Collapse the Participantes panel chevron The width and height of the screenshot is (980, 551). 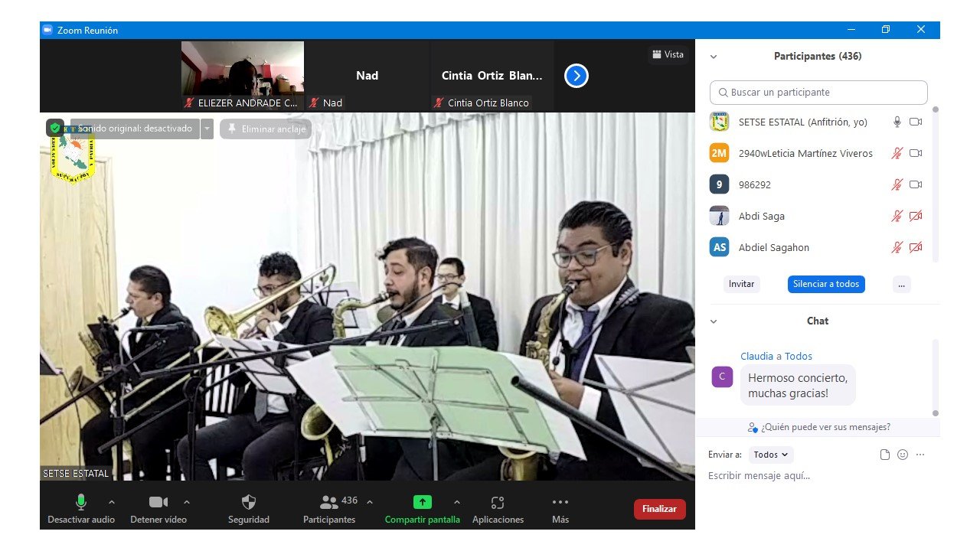tap(714, 57)
